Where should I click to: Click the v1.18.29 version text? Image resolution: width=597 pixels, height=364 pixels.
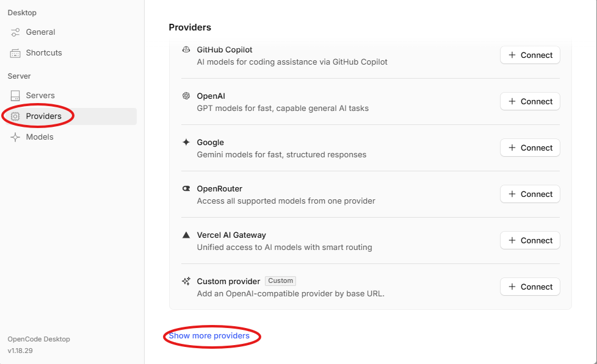click(20, 351)
